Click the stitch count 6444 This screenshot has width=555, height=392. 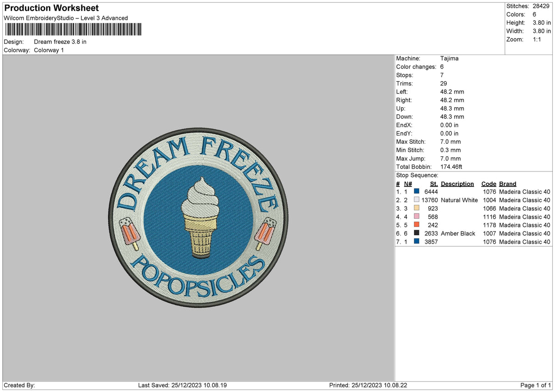(x=431, y=192)
